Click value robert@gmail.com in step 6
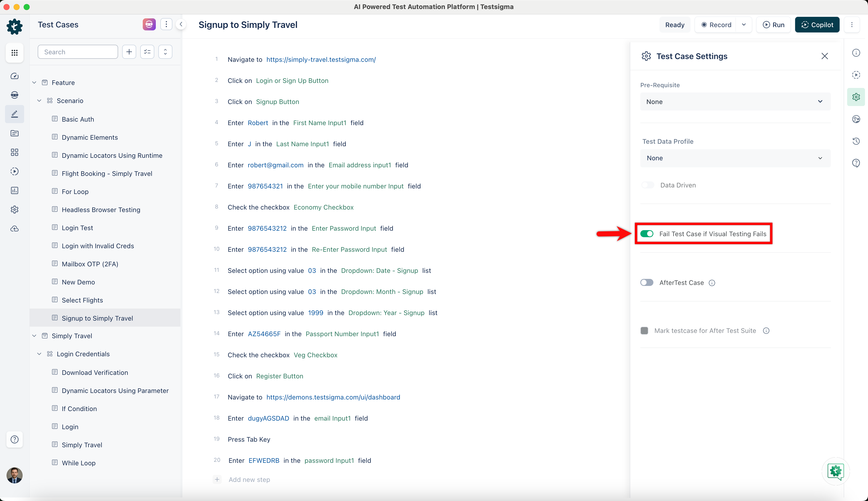The width and height of the screenshot is (868, 501). click(x=275, y=165)
